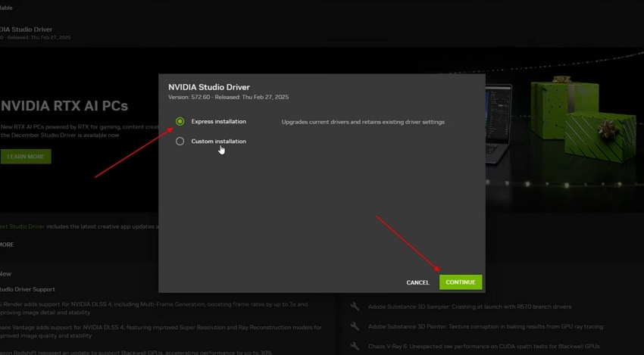Click the Adobe Substance 3D Painter texture corruption text
The image size is (644, 355).
[x=486, y=327]
